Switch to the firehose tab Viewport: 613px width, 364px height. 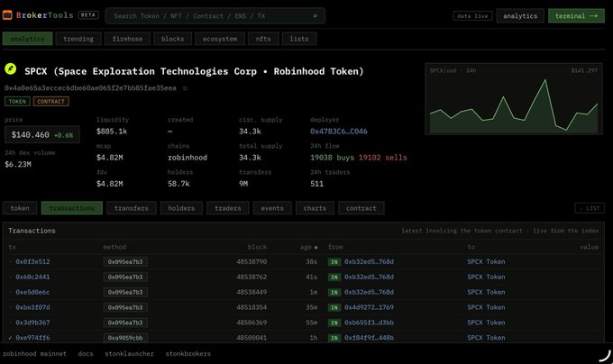tap(127, 39)
